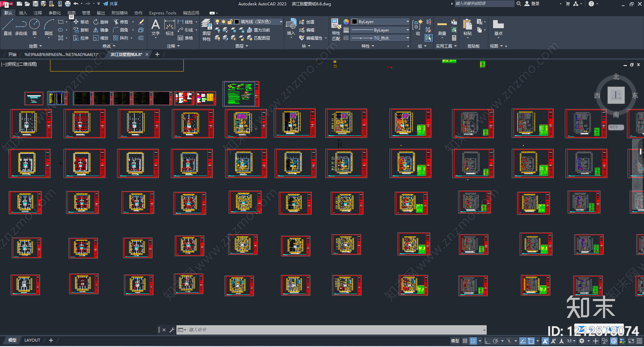Select the 圆 circle tool
This screenshot has height=347, width=644.
[35, 27]
